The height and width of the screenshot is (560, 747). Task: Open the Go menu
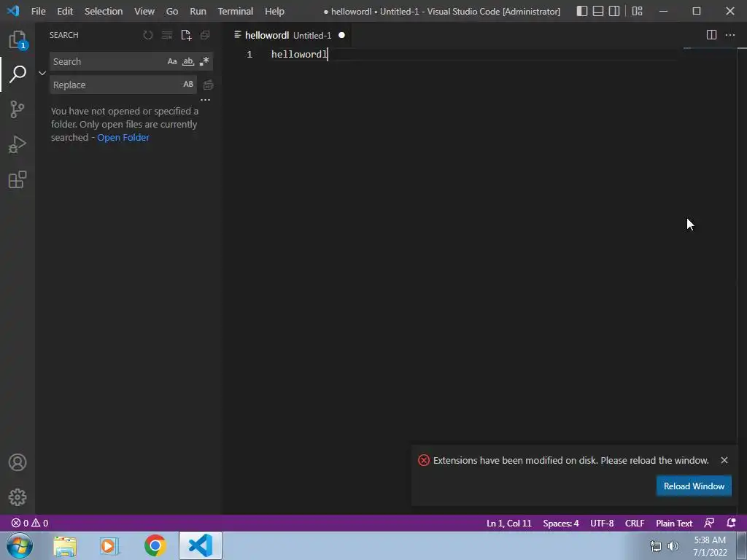(172, 11)
